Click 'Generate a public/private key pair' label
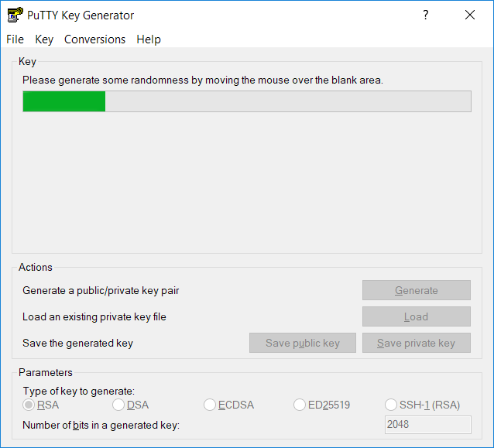The image size is (494, 448). coord(101,290)
